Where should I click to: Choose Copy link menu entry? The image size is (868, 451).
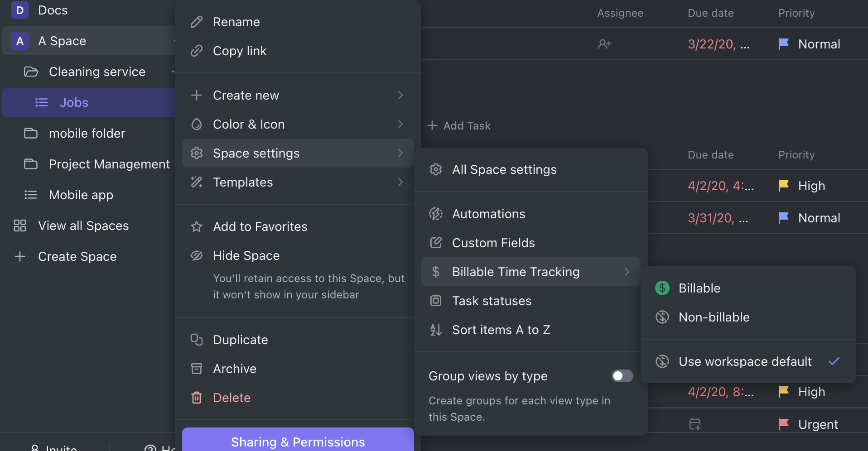coord(298,51)
